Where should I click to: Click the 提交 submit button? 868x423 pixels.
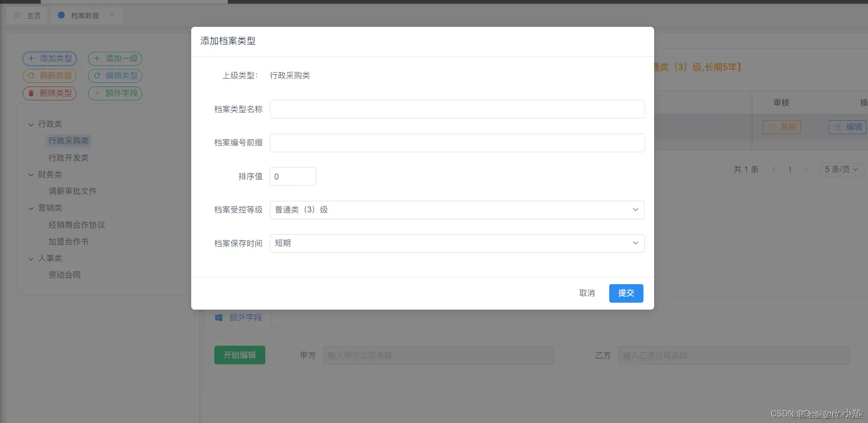tap(626, 293)
